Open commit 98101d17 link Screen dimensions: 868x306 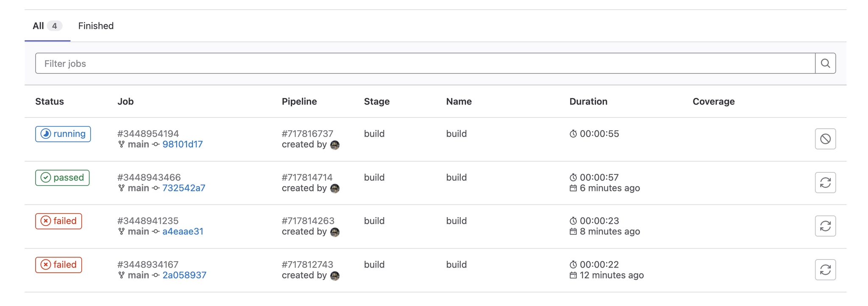point(183,144)
